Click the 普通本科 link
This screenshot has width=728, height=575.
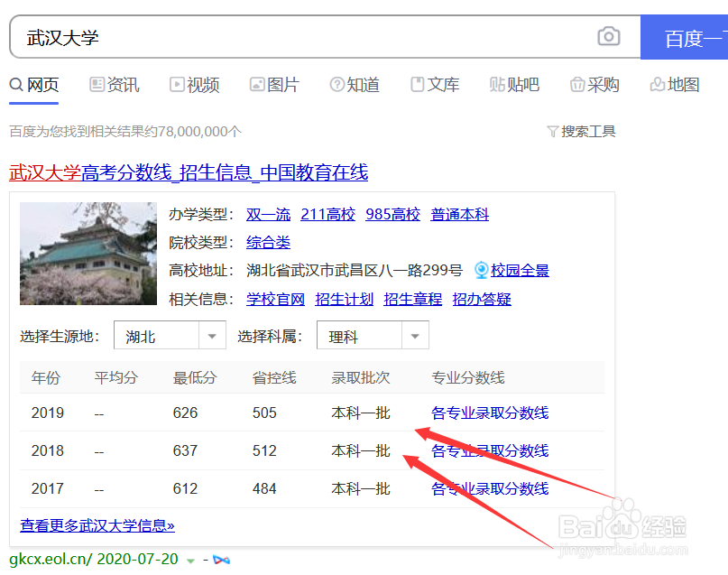460,215
